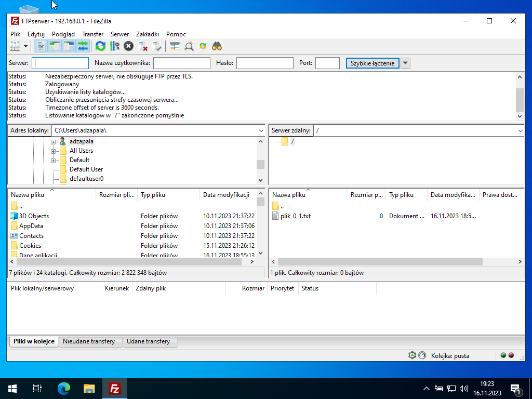Open the Zakładki menu
The height and width of the screenshot is (399, 532).
click(x=148, y=34)
